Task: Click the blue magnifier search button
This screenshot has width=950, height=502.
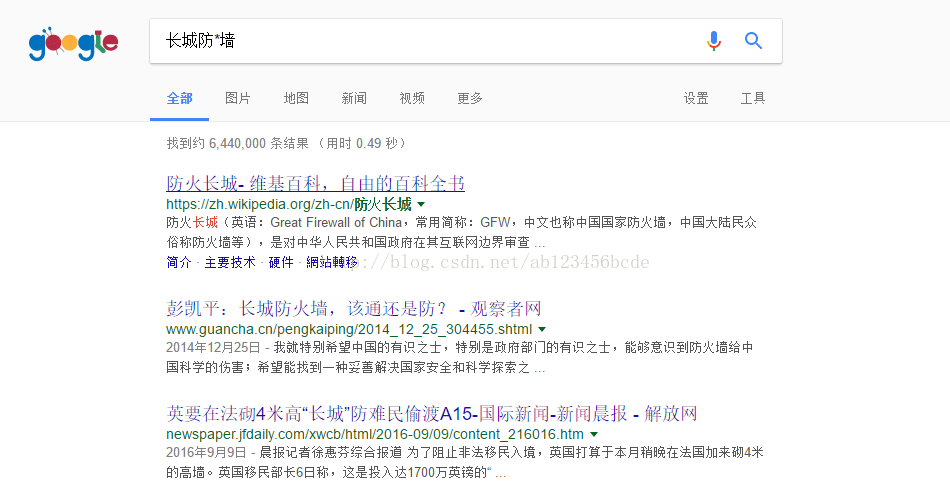Action: 753,41
